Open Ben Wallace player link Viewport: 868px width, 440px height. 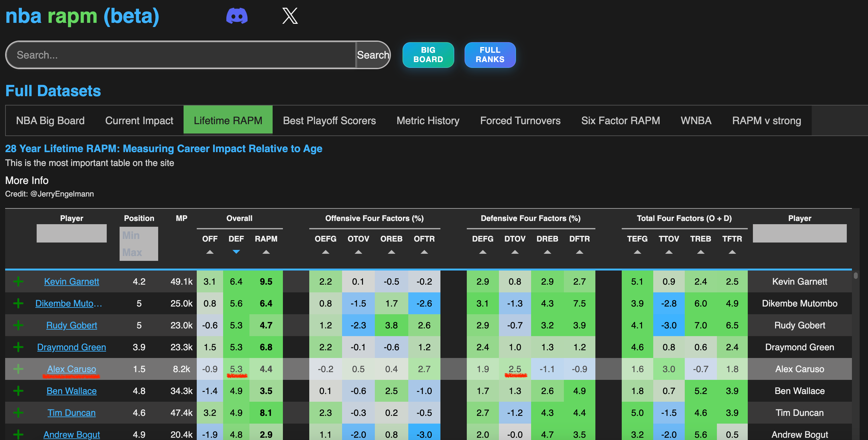point(71,391)
